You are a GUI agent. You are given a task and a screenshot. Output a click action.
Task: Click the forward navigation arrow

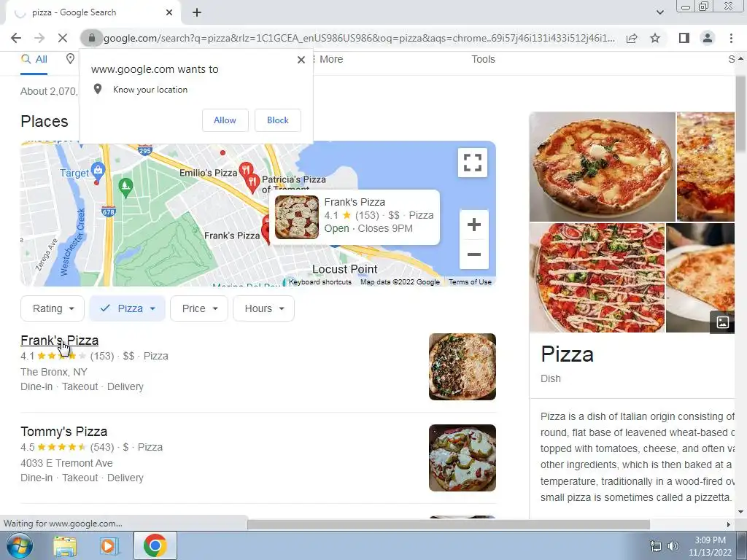(x=39, y=38)
